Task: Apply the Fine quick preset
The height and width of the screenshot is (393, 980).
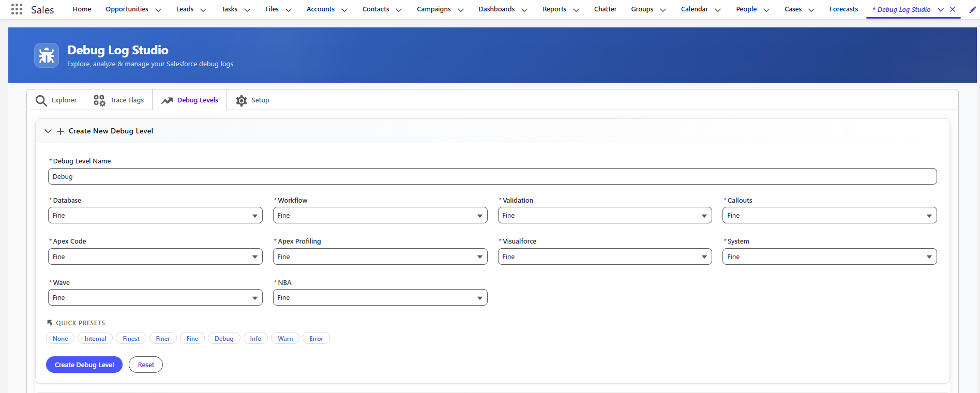Action: click(x=192, y=339)
